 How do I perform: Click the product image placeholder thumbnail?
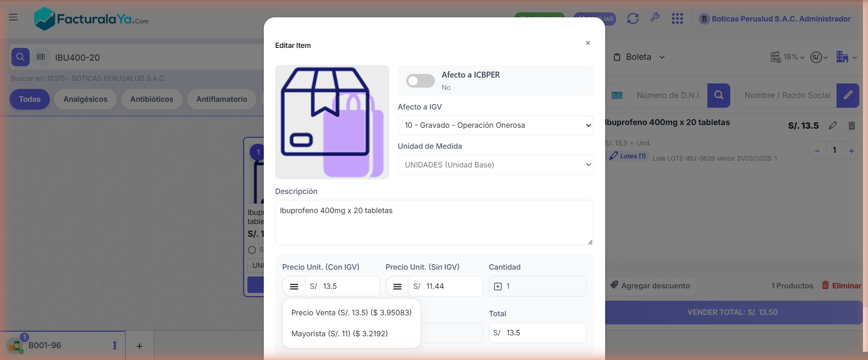pos(332,122)
